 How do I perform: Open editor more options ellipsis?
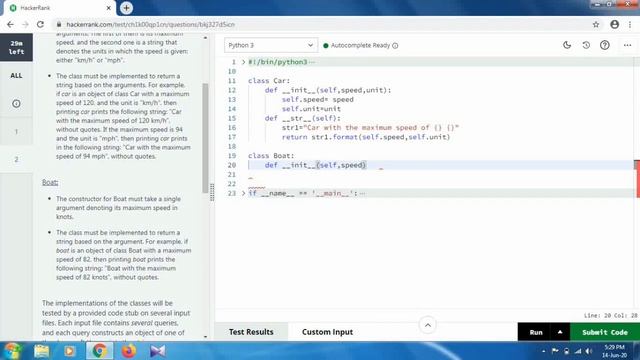[x=627, y=45]
